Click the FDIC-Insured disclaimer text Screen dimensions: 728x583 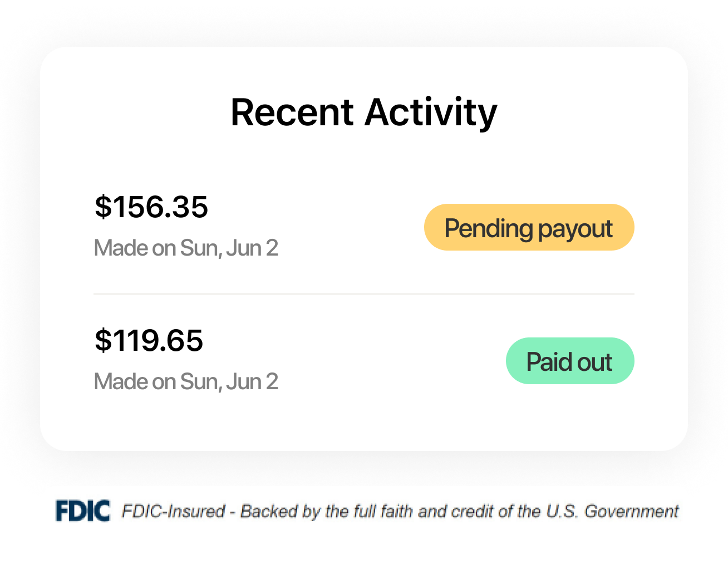(x=400, y=511)
